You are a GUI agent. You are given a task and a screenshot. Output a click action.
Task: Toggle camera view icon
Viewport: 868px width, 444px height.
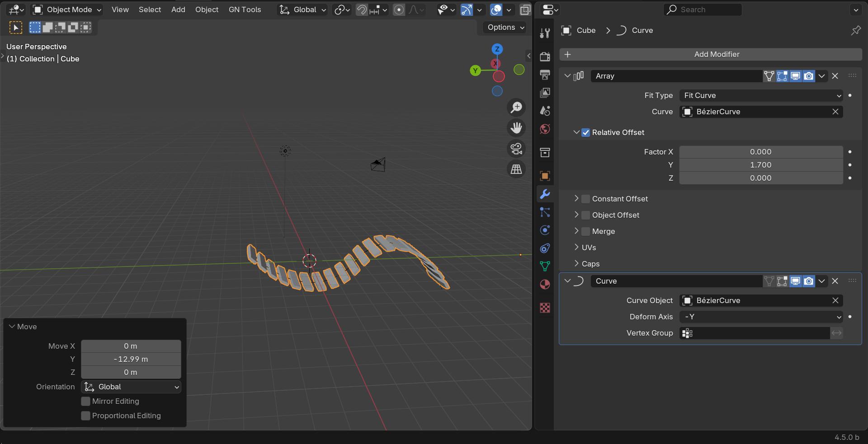pyautogui.click(x=516, y=149)
